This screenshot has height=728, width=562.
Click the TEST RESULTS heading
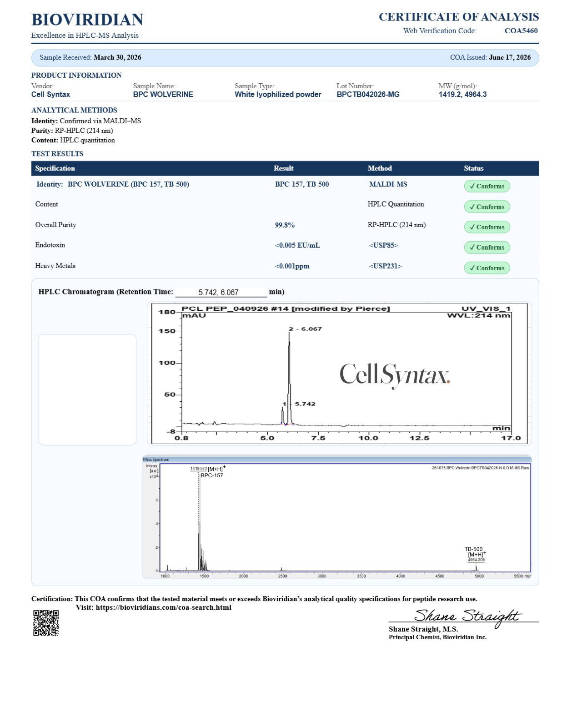coord(57,154)
